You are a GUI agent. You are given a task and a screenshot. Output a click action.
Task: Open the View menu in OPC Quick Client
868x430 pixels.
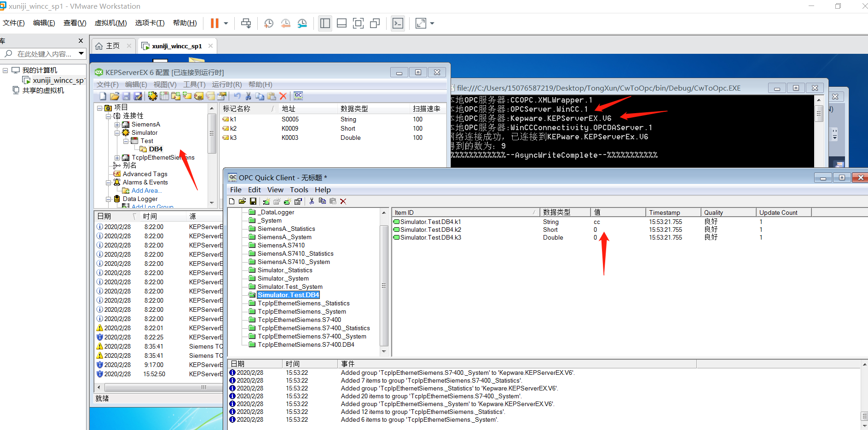click(x=275, y=189)
